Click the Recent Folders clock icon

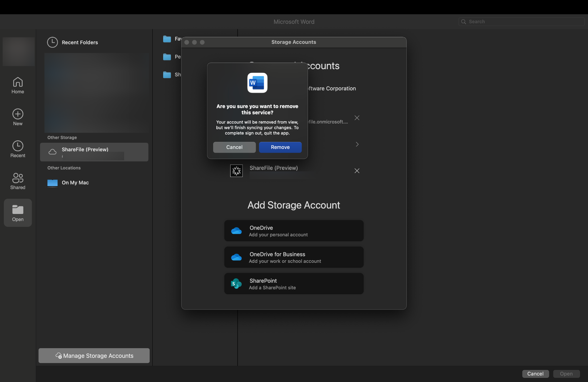(x=52, y=42)
